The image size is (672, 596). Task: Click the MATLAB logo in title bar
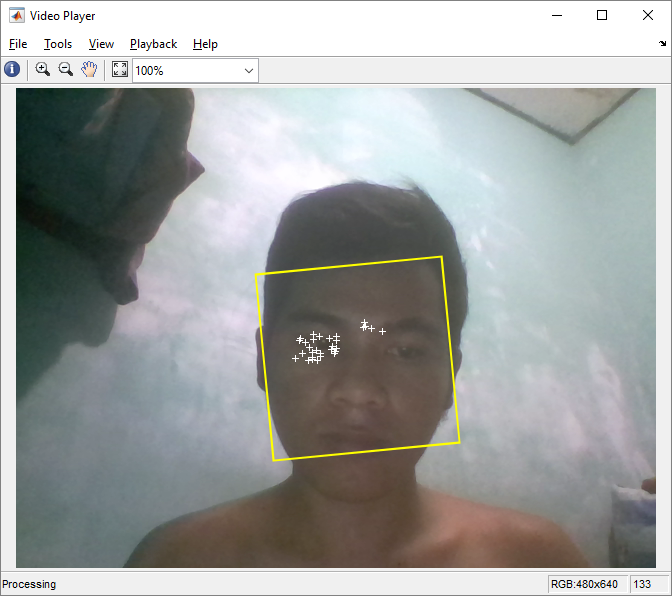16,15
